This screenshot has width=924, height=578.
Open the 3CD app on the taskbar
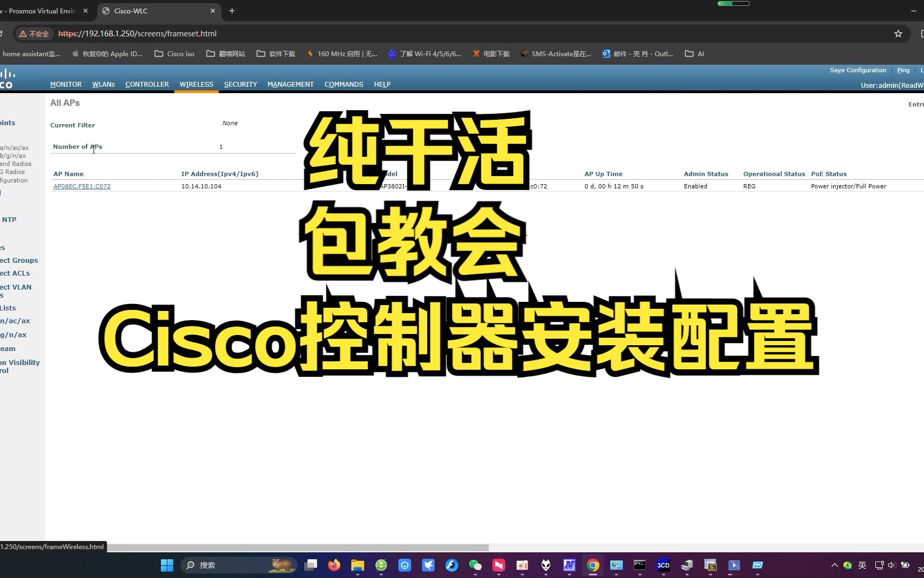[x=663, y=565]
